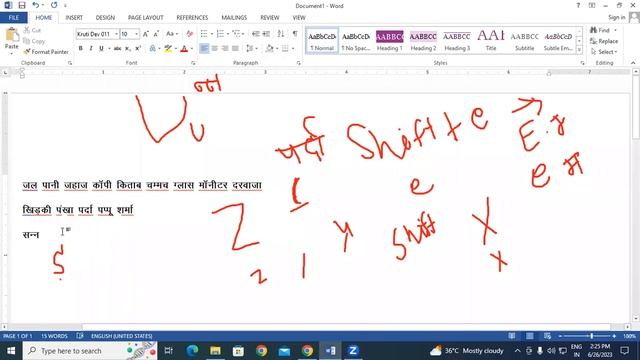This screenshot has height=360, width=640.
Task: Toggle italic formatting
Action: [91, 49]
